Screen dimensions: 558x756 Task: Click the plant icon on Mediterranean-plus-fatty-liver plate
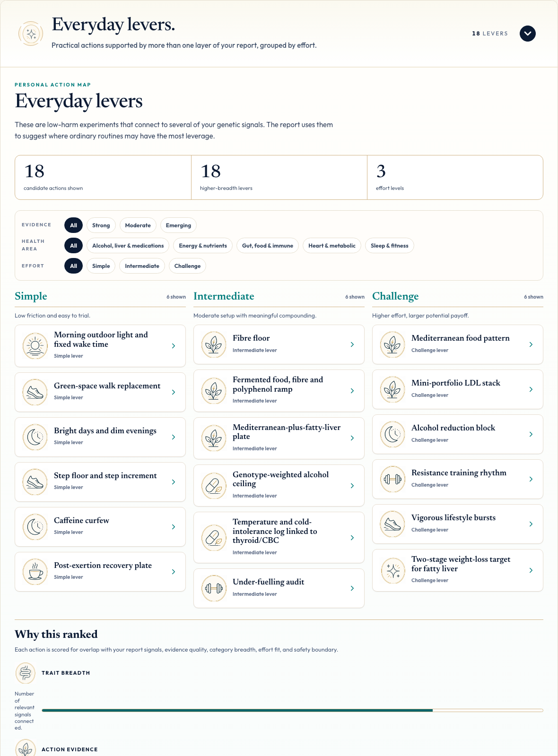pos(214,438)
